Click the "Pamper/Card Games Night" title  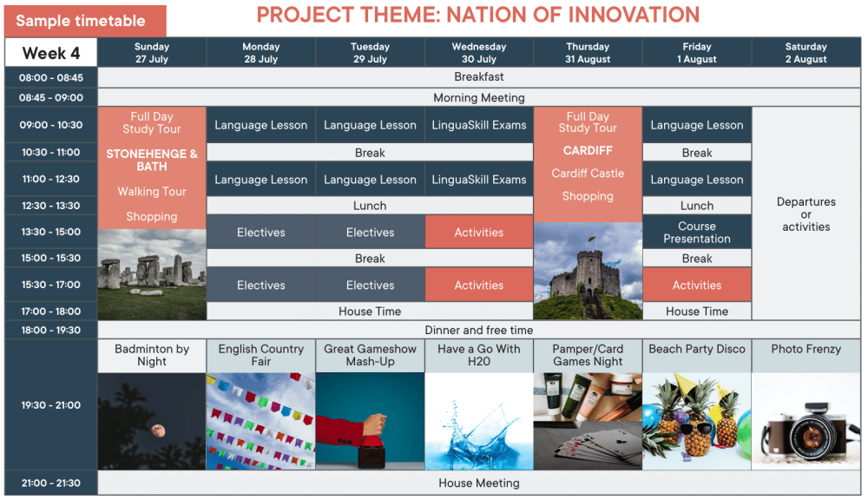(588, 355)
